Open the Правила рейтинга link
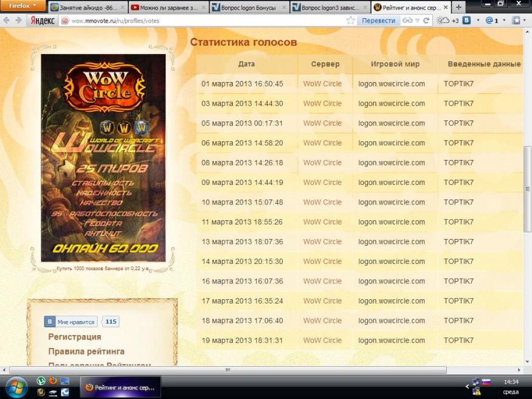Viewport: 532px width, 399px height. point(86,352)
